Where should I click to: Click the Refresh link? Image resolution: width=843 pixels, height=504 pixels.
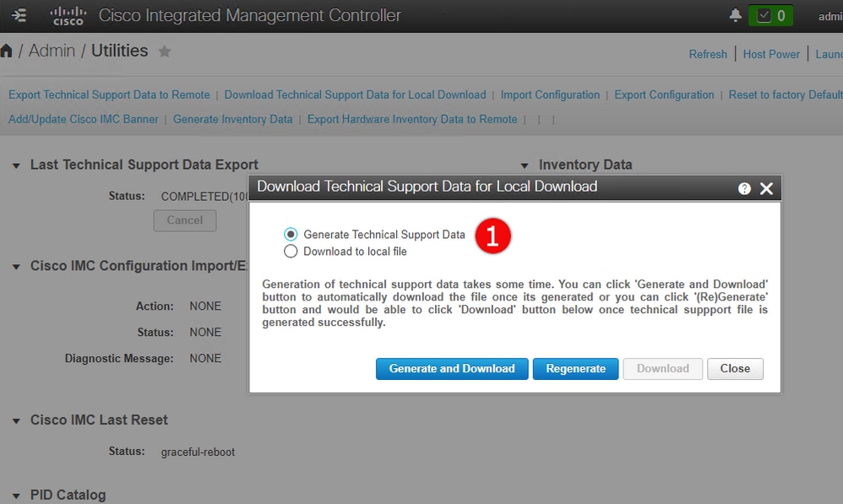click(708, 54)
